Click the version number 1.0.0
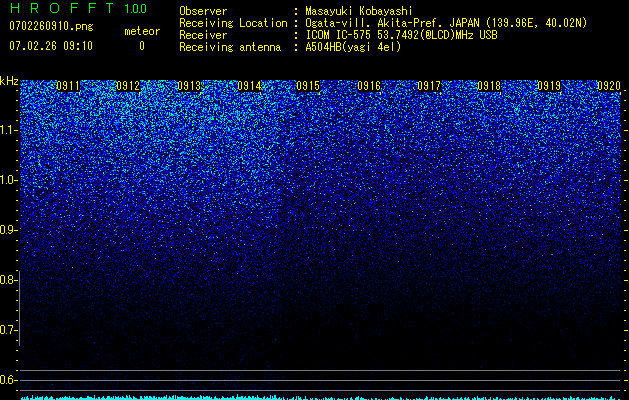 pyautogui.click(x=136, y=8)
